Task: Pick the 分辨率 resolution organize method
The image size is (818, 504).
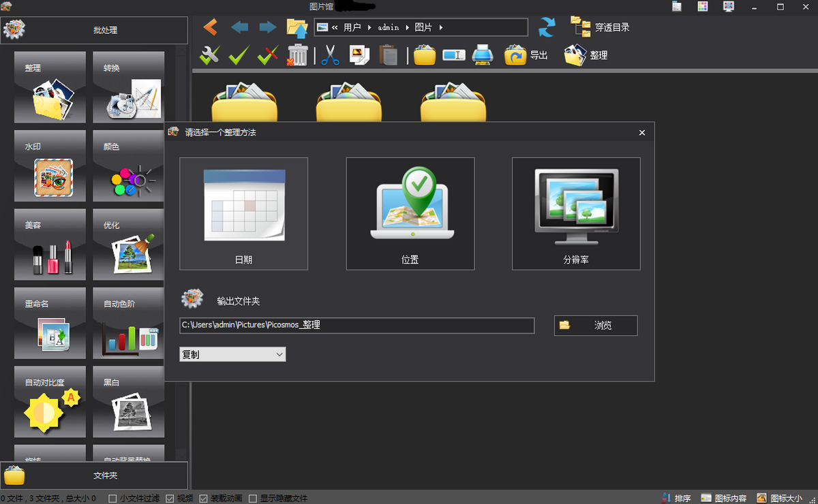Action: 576,214
